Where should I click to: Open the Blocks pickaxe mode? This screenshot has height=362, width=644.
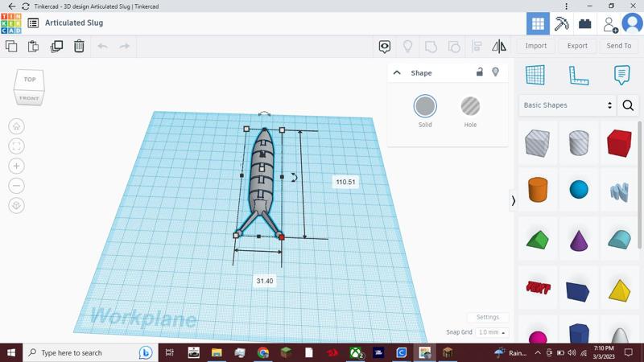click(561, 23)
